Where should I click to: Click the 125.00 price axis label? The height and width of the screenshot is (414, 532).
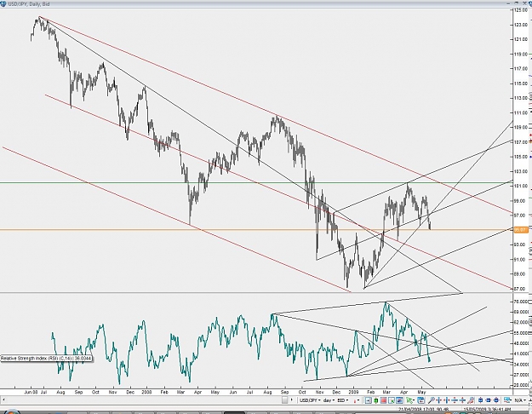[520, 10]
